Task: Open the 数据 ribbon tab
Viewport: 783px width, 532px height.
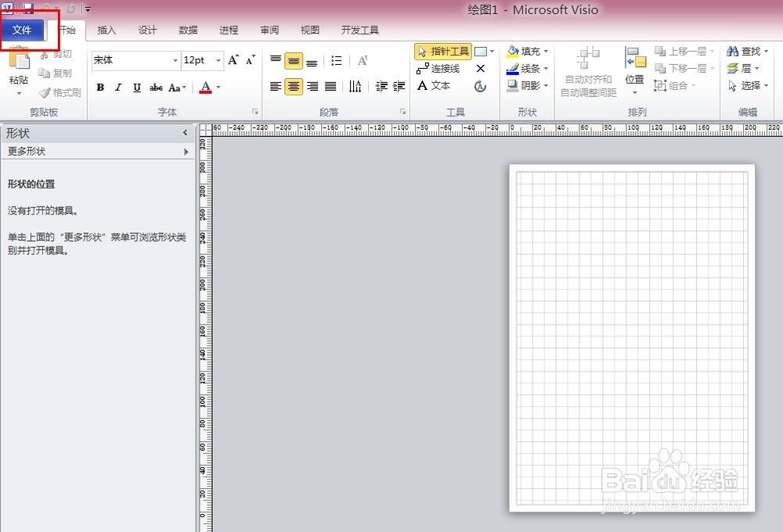Action: [188, 30]
